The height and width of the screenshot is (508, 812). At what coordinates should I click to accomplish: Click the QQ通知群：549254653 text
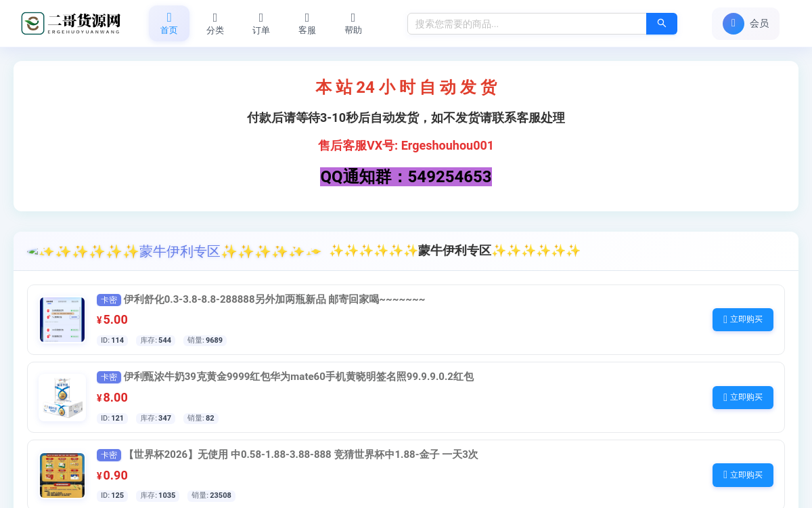tap(406, 177)
